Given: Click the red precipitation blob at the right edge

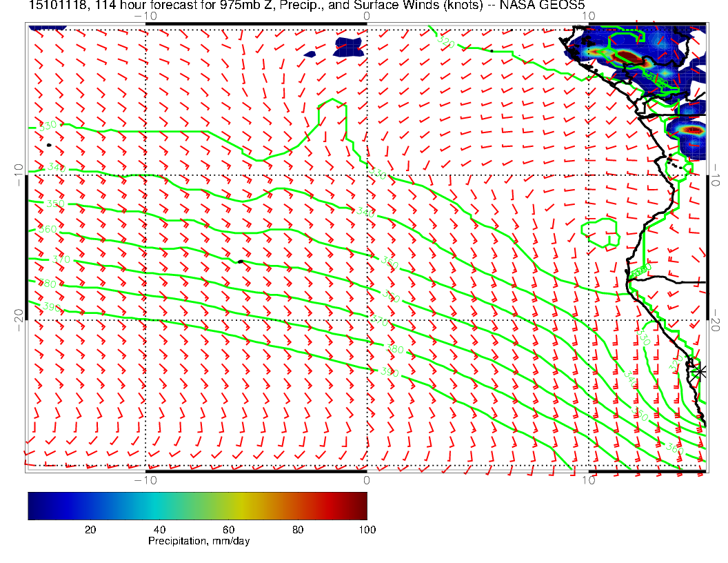Looking at the screenshot, I should tap(691, 129).
